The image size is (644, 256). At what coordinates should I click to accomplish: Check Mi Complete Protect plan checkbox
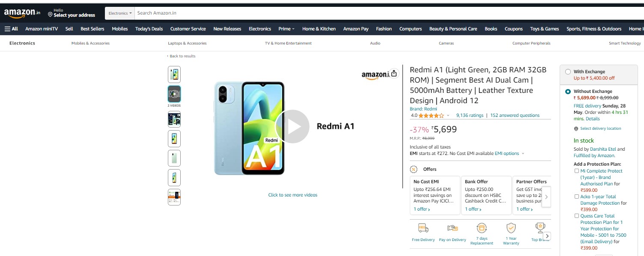[576, 171]
